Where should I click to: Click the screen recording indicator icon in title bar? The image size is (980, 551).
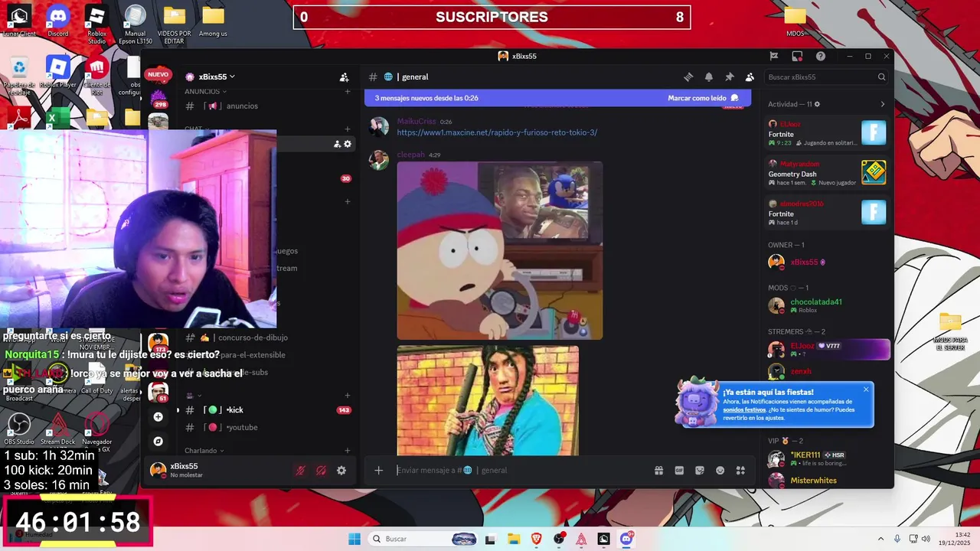click(797, 56)
